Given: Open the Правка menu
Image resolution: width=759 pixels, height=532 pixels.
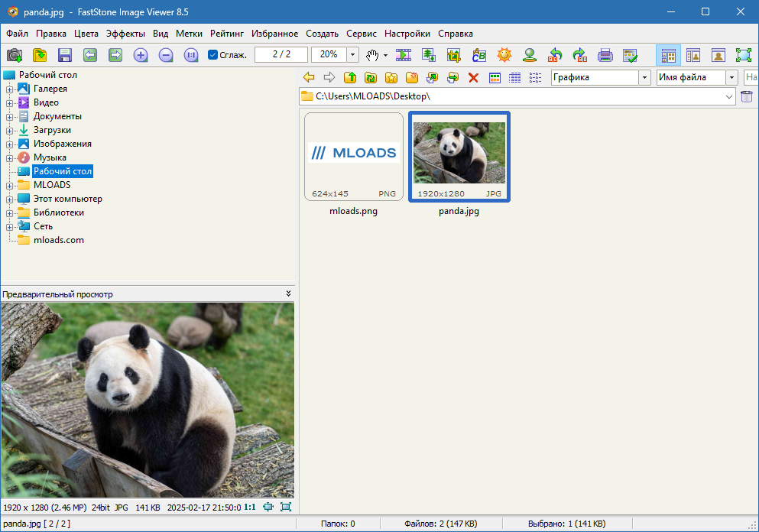Looking at the screenshot, I should pos(50,34).
